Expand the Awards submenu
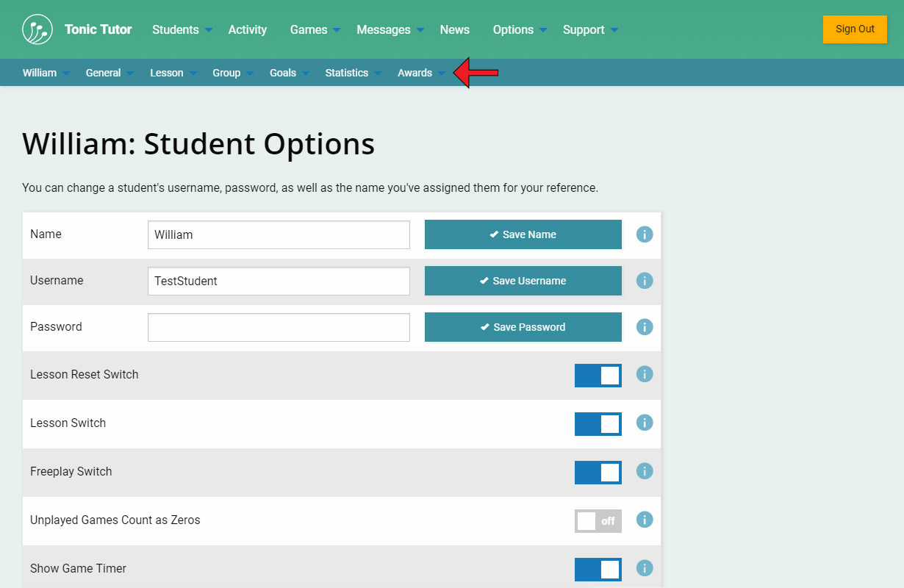904x588 pixels. tap(421, 73)
